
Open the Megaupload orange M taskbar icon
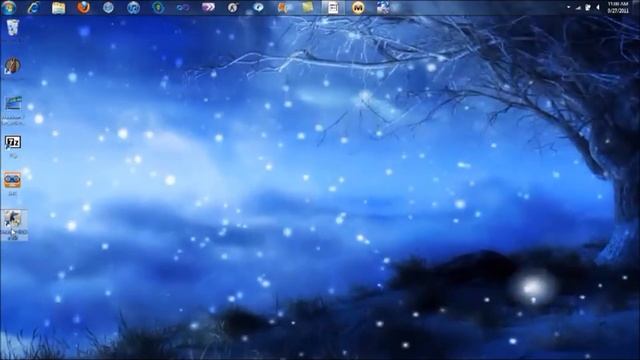358,7
